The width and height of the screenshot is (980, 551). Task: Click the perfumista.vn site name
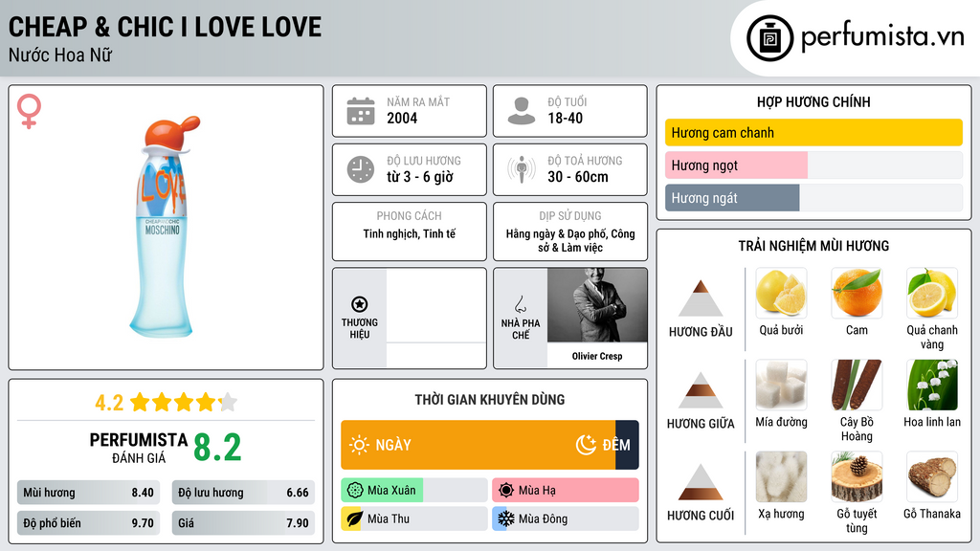882,36
